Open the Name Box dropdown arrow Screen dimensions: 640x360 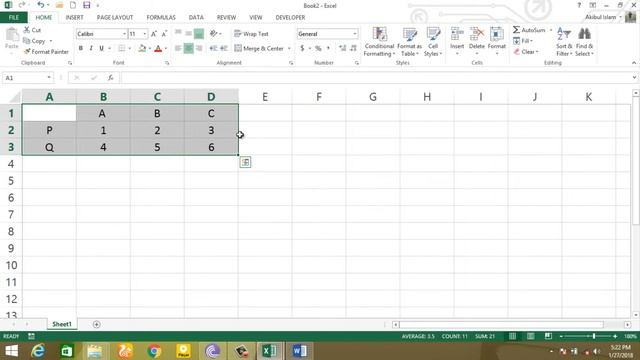click(x=49, y=78)
